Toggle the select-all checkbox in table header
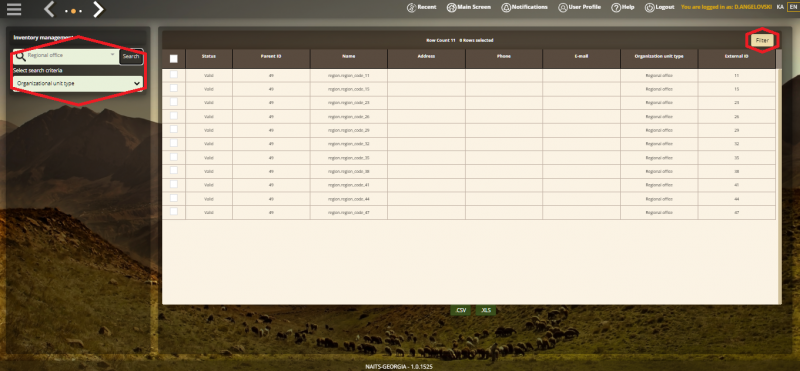800x371 pixels. tap(173, 59)
